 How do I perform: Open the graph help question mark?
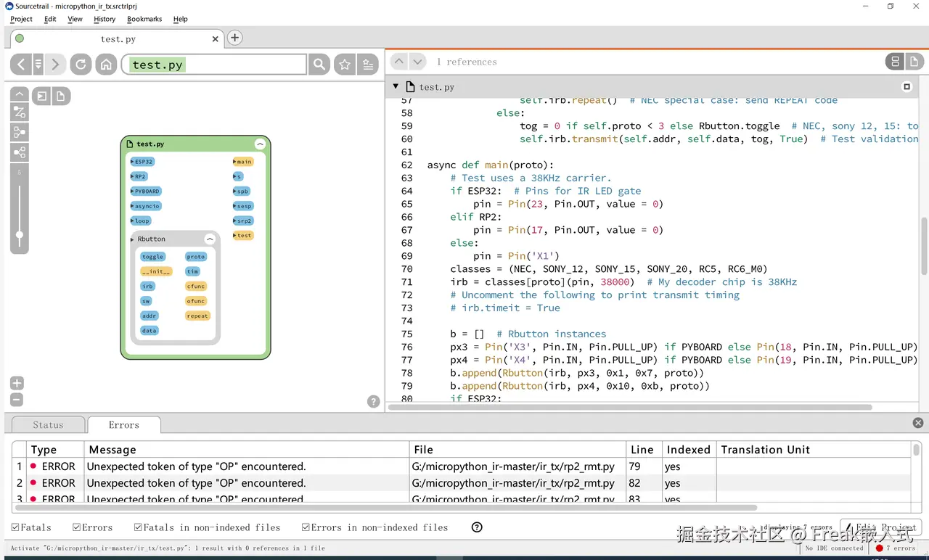click(x=374, y=401)
